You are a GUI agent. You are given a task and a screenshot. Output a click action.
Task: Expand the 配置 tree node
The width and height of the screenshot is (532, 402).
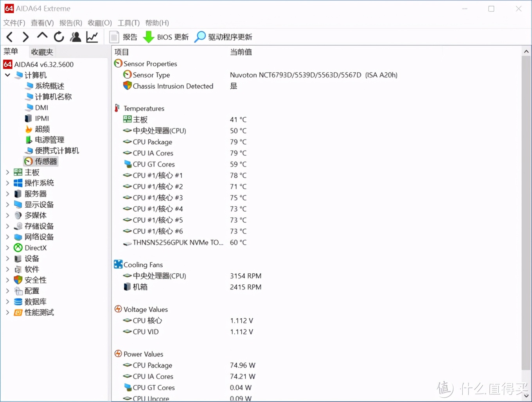pos(7,291)
